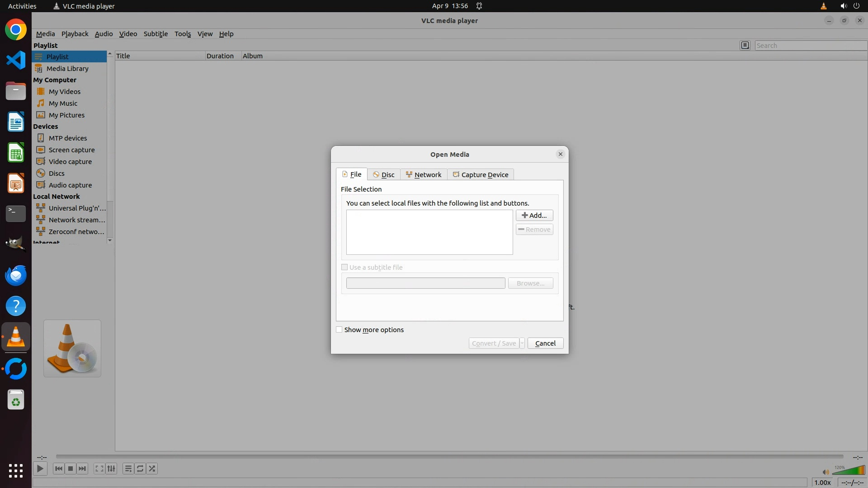Toggle the loop/repeat icon
Screen dimensions: 868x488
coord(140,469)
